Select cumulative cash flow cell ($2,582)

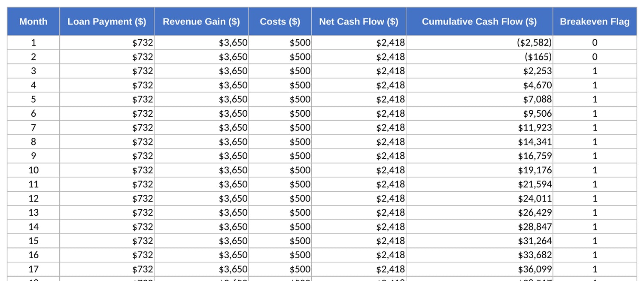tap(480, 42)
